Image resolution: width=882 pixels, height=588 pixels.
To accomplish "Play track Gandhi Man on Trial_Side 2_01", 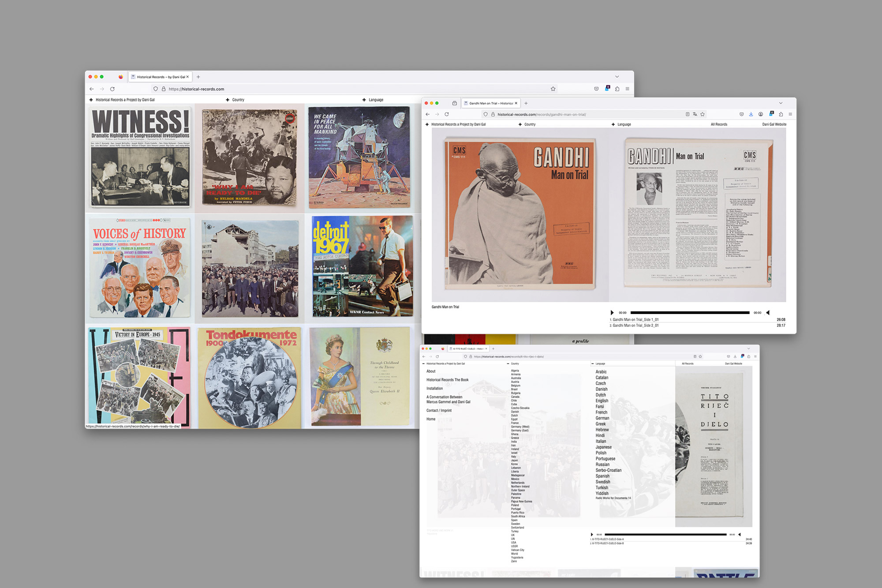I will (x=698, y=326).
